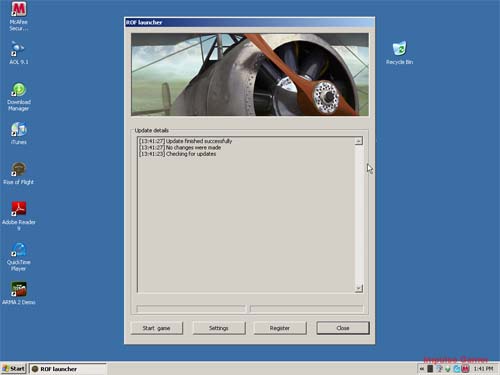Click the ROF launcher title bar

click(x=250, y=22)
